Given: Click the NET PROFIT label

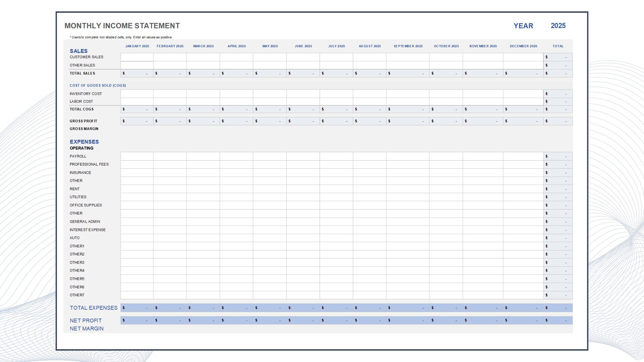Looking at the screenshot, I should (85, 320).
